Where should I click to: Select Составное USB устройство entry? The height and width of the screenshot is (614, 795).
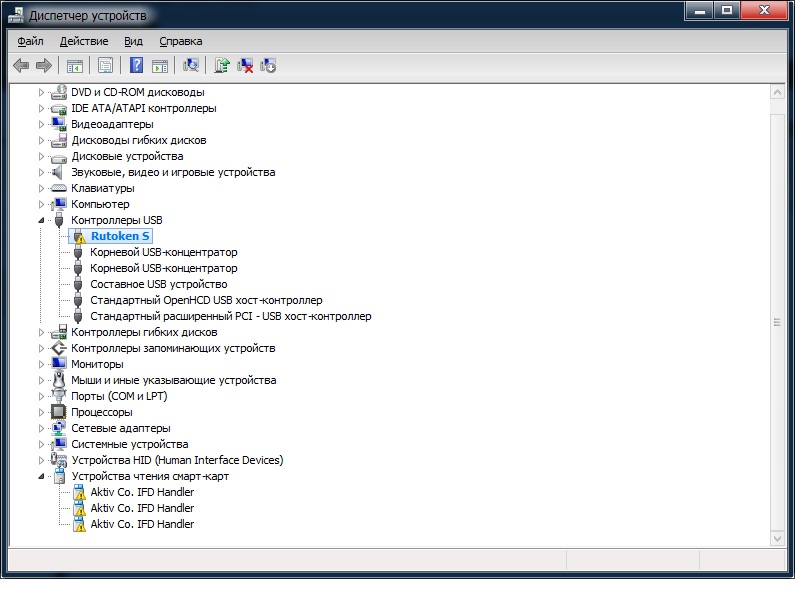158,284
